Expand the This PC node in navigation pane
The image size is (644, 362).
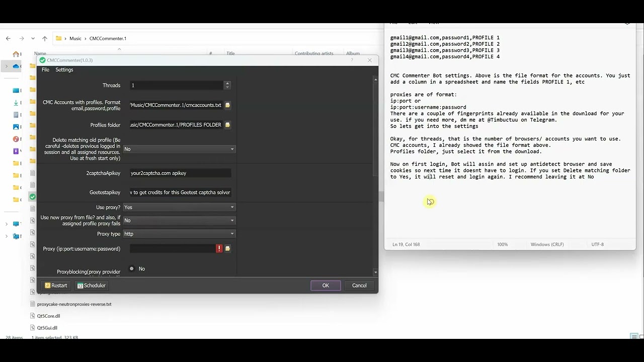pyautogui.click(x=7, y=224)
